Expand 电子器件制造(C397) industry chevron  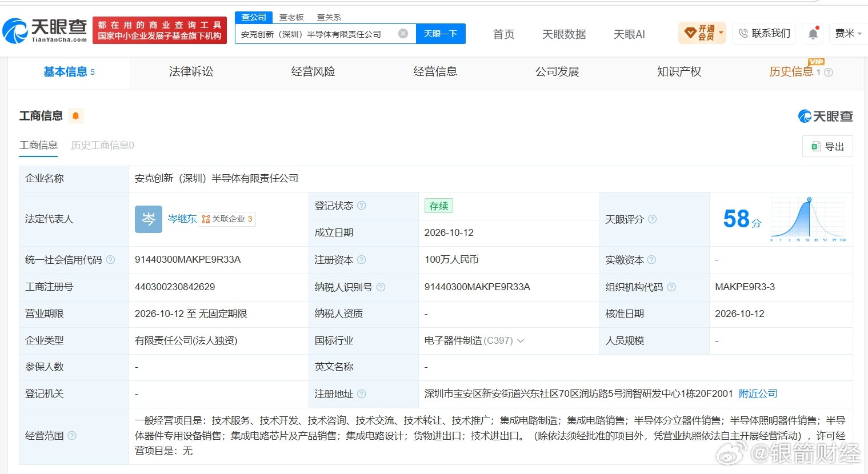(521, 341)
